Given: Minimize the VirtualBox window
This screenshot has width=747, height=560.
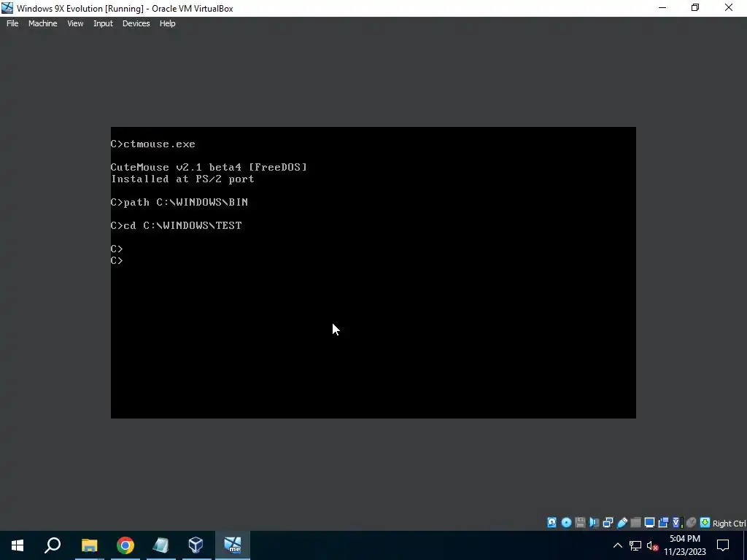Looking at the screenshot, I should (x=662, y=8).
